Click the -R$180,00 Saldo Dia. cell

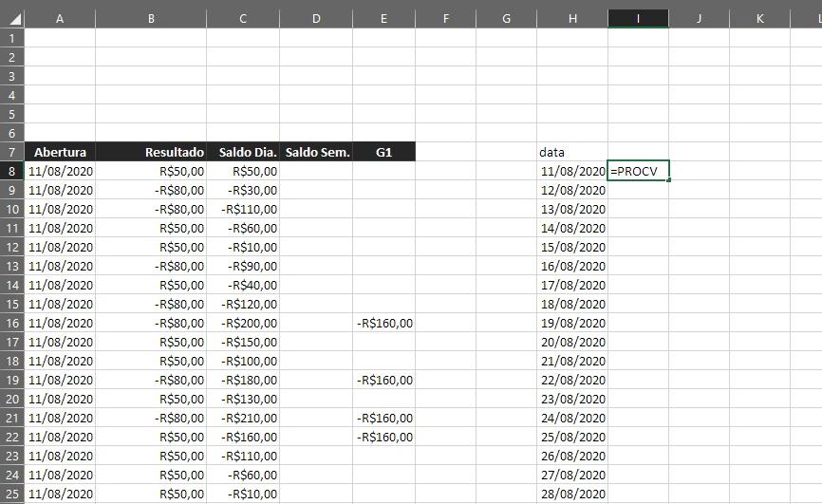243,380
